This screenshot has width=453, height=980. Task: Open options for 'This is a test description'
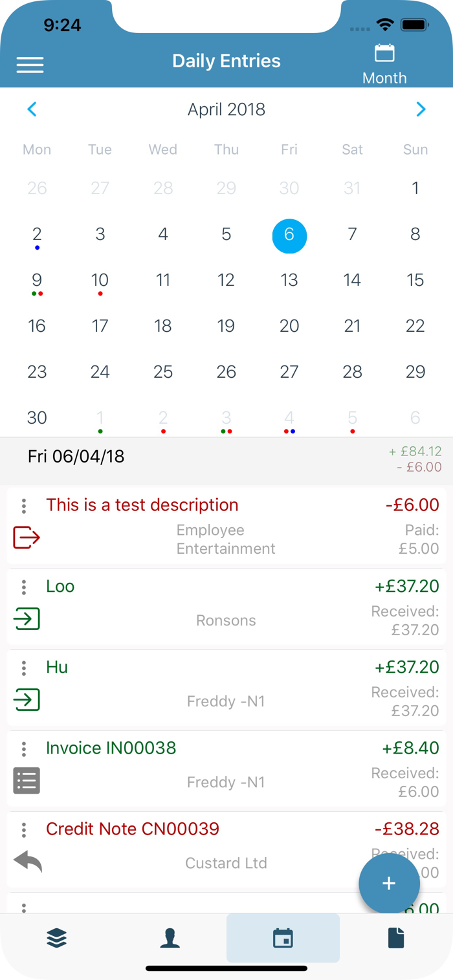coord(24,506)
